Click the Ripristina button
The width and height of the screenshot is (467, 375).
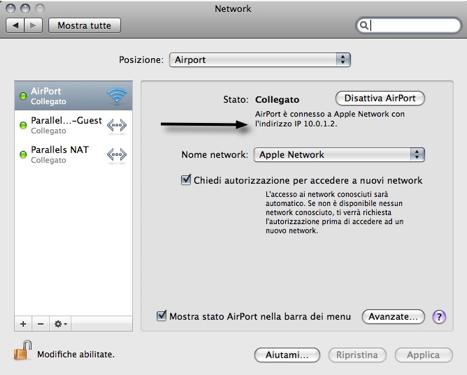tap(357, 355)
